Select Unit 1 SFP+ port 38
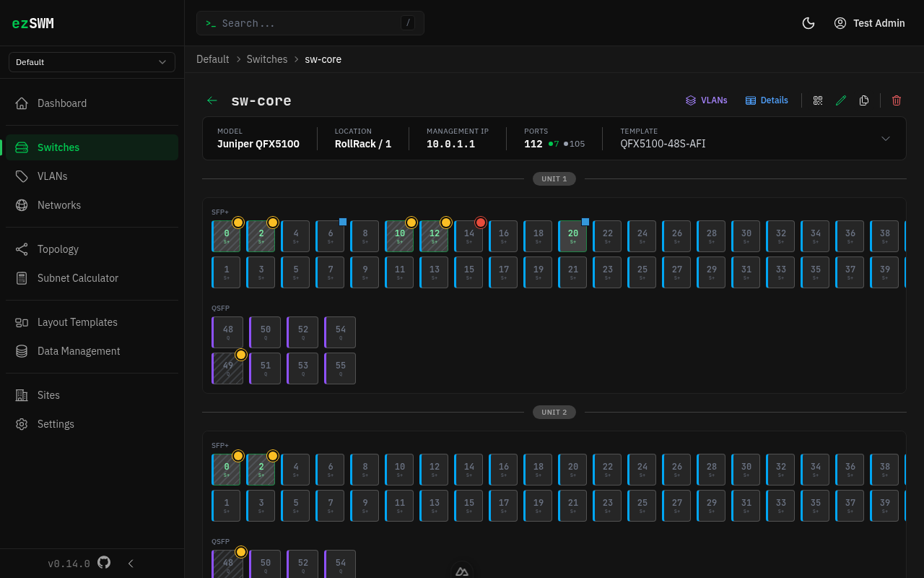Screen dimensions: 924x578 coord(884,236)
